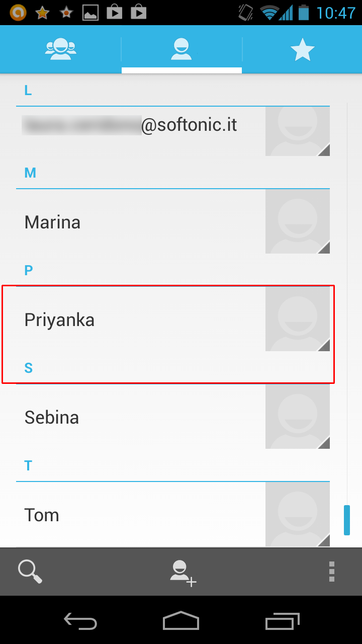Tap the search magnifier icon
Image resolution: width=362 pixels, height=644 pixels.
(x=30, y=572)
